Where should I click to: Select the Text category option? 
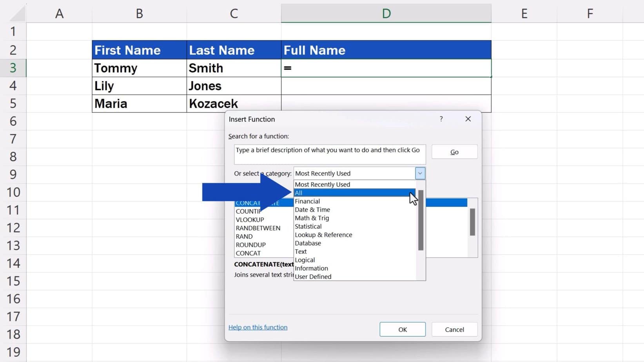coord(301,252)
